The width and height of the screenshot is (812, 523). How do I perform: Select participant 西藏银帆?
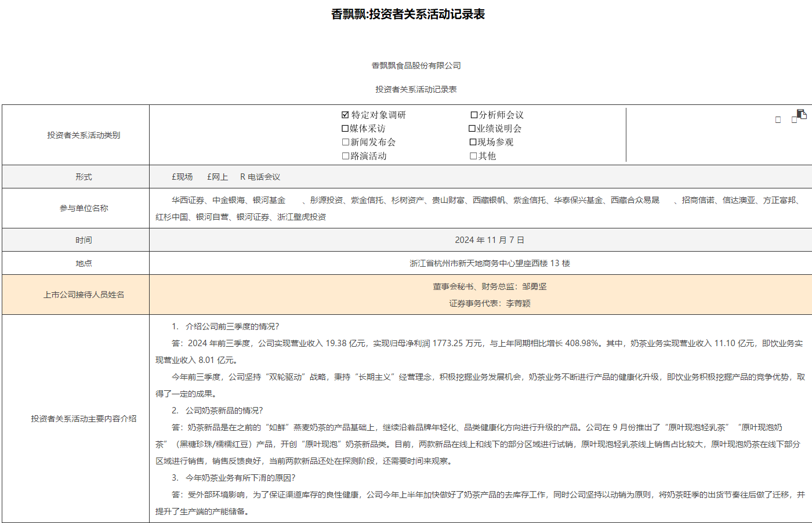coord(489,200)
